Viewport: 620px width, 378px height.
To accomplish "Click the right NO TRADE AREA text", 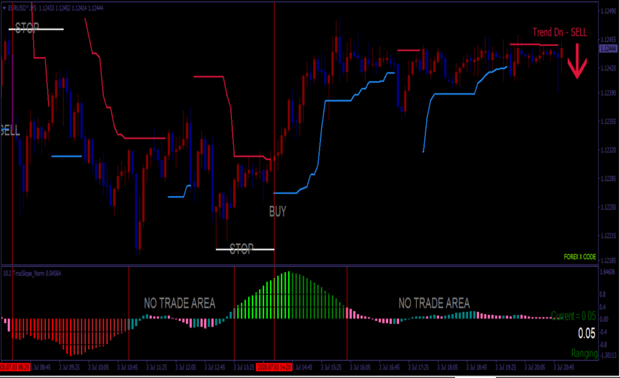I will (x=434, y=303).
